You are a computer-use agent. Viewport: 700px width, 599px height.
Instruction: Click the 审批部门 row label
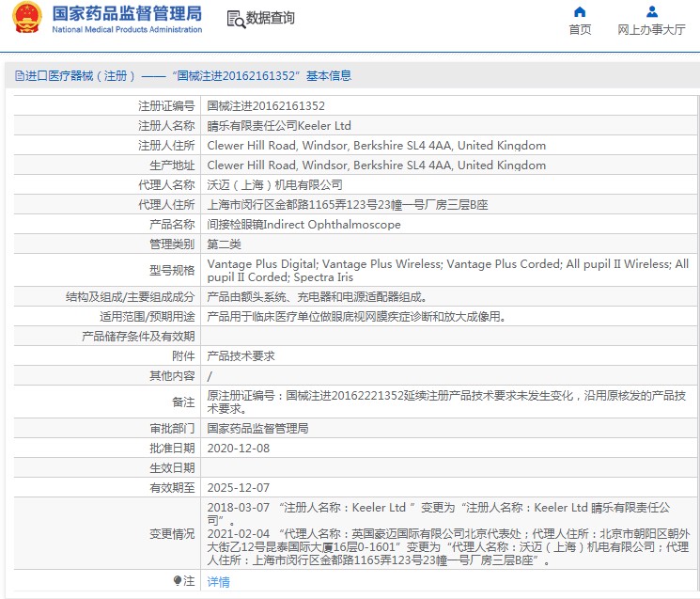pyautogui.click(x=172, y=429)
